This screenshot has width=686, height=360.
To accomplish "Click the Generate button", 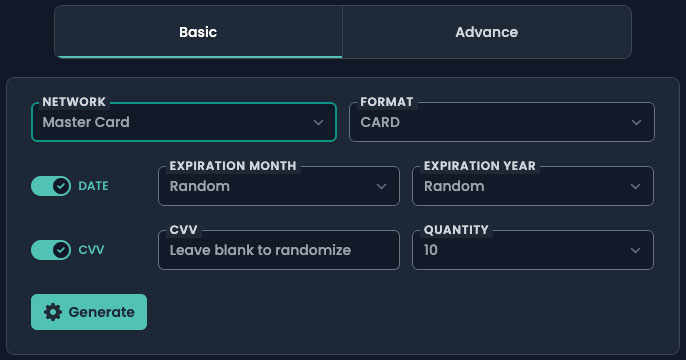I will point(89,312).
